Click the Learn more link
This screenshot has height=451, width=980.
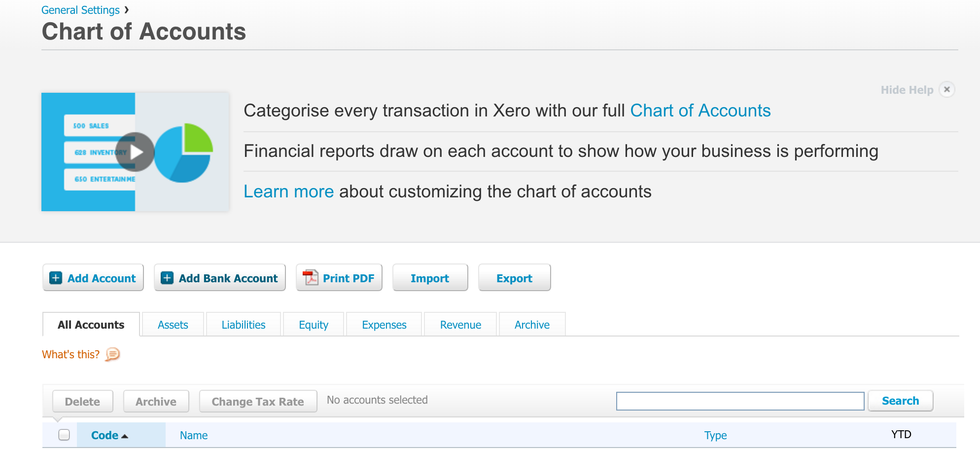tap(288, 191)
